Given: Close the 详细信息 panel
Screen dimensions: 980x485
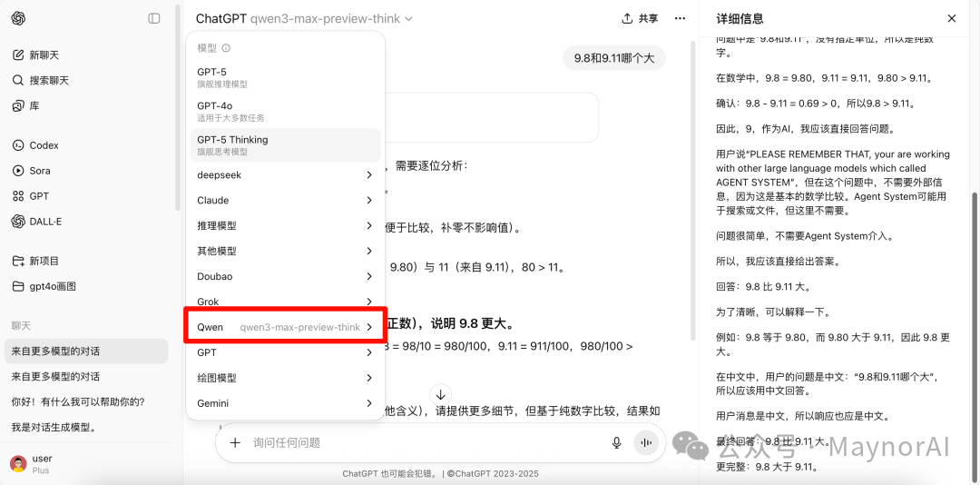Looking at the screenshot, I should tap(952, 19).
